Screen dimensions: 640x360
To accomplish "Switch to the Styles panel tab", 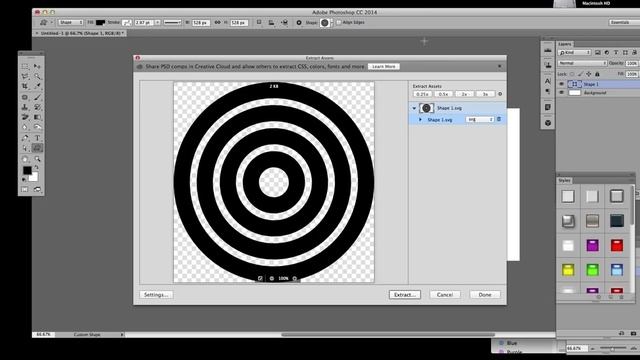I will pyautogui.click(x=564, y=180).
